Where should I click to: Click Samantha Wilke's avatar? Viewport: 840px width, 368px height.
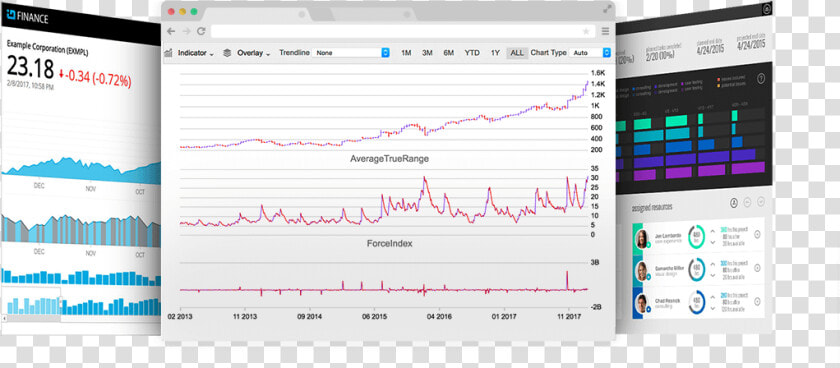click(x=642, y=271)
